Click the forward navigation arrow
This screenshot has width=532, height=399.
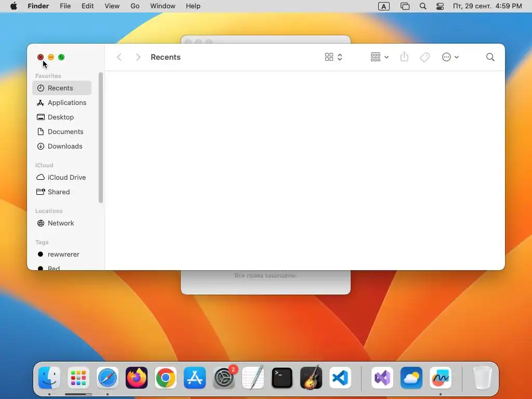[138, 57]
